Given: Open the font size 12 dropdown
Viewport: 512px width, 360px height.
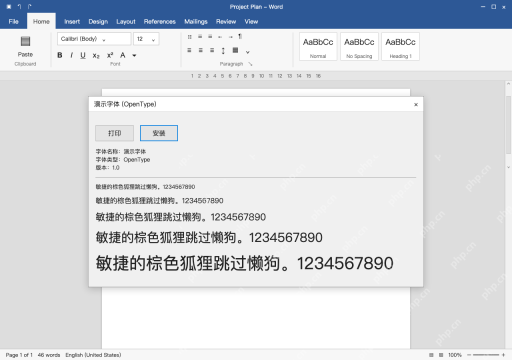Looking at the screenshot, I should click(x=146, y=39).
